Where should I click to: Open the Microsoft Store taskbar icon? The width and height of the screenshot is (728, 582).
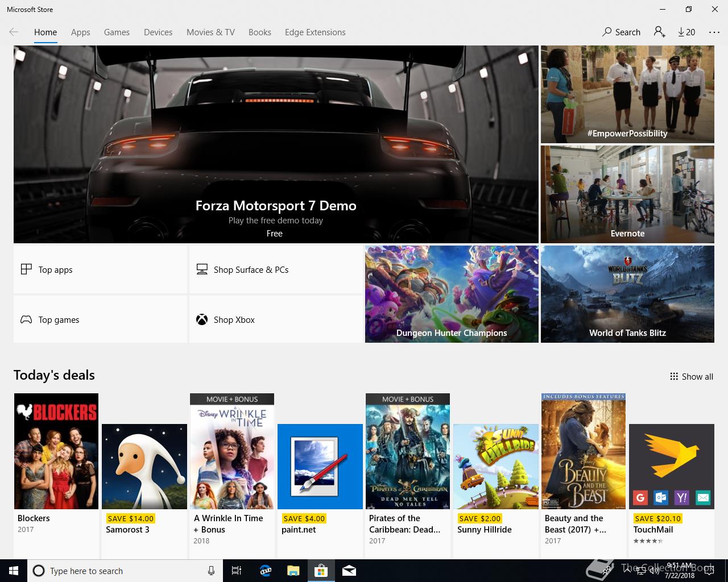[321, 571]
